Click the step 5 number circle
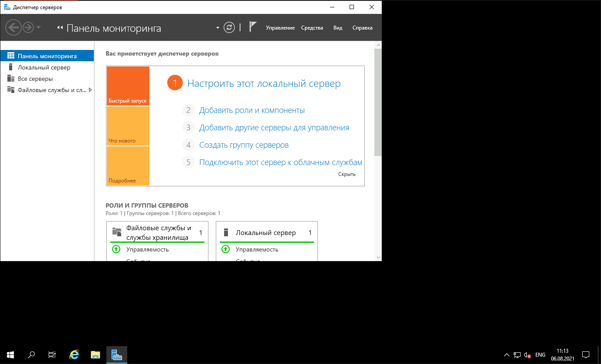The width and height of the screenshot is (601, 364). (x=188, y=162)
